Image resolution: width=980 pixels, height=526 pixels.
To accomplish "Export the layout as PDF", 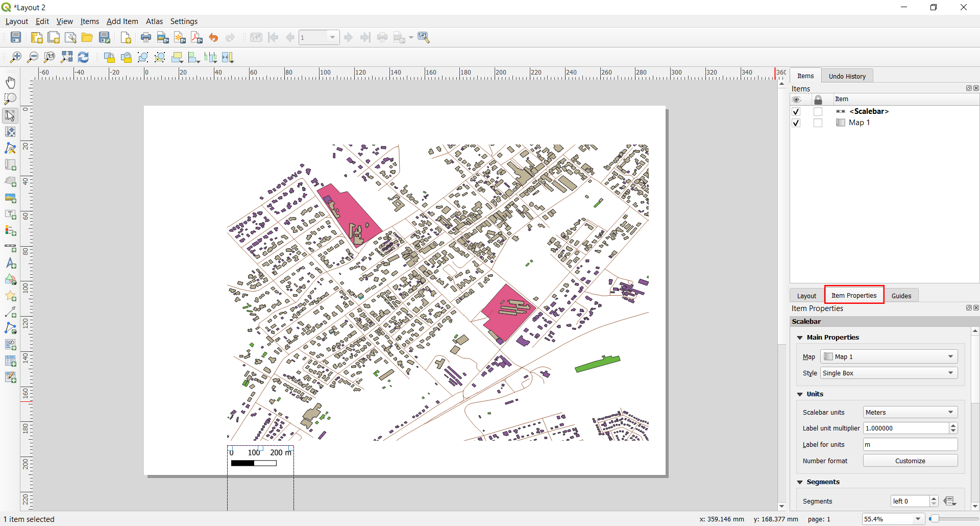I will click(x=197, y=37).
